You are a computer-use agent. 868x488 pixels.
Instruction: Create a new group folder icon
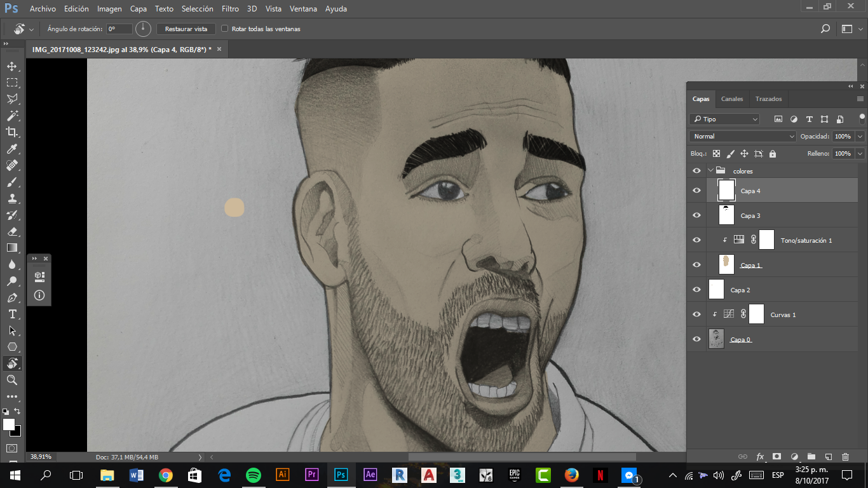click(811, 456)
